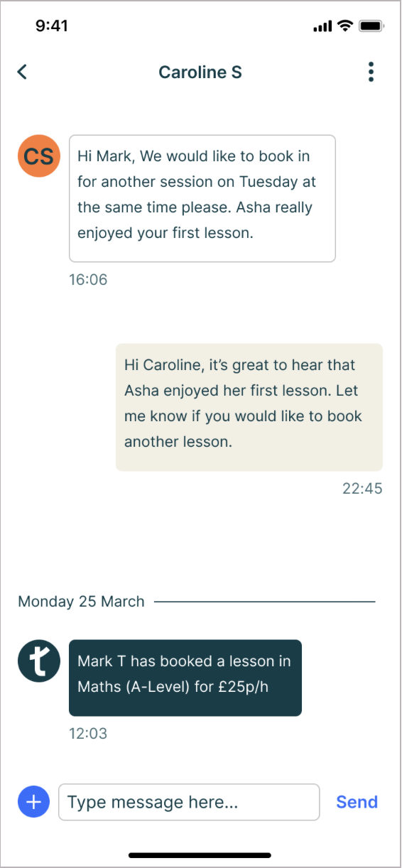Image resolution: width=402 pixels, height=868 pixels.
Task: Tap the Mark T booked lesson notification
Action: pos(185,678)
